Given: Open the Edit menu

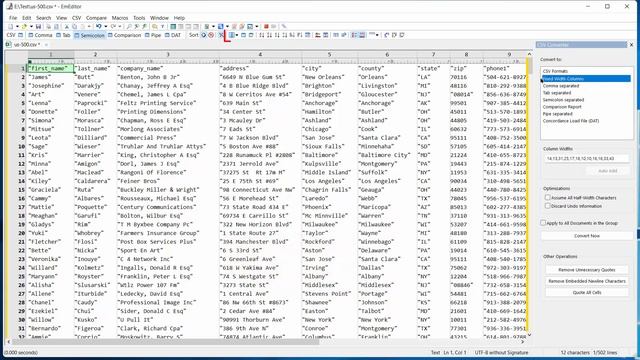Looking at the screenshot, I should click(27, 18).
